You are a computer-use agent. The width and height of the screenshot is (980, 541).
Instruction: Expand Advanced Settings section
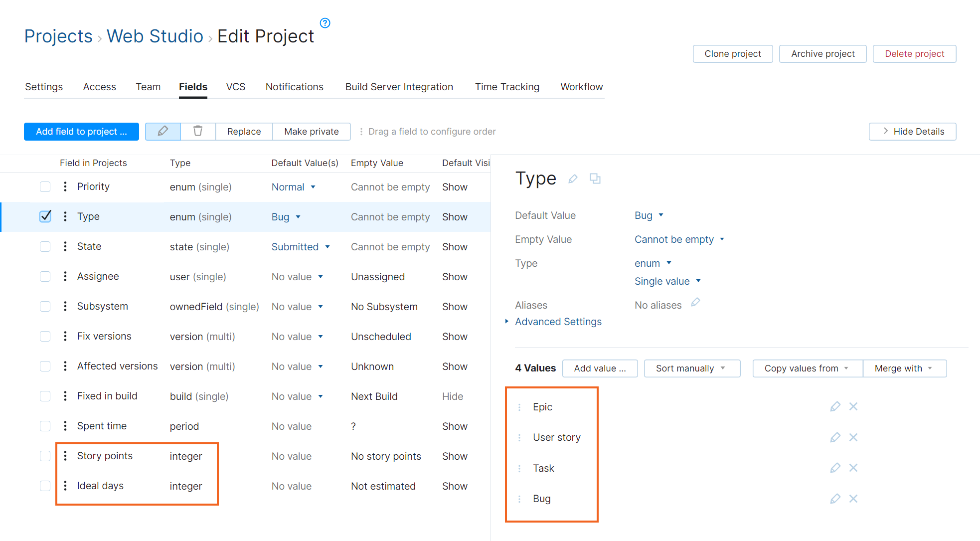pyautogui.click(x=558, y=322)
